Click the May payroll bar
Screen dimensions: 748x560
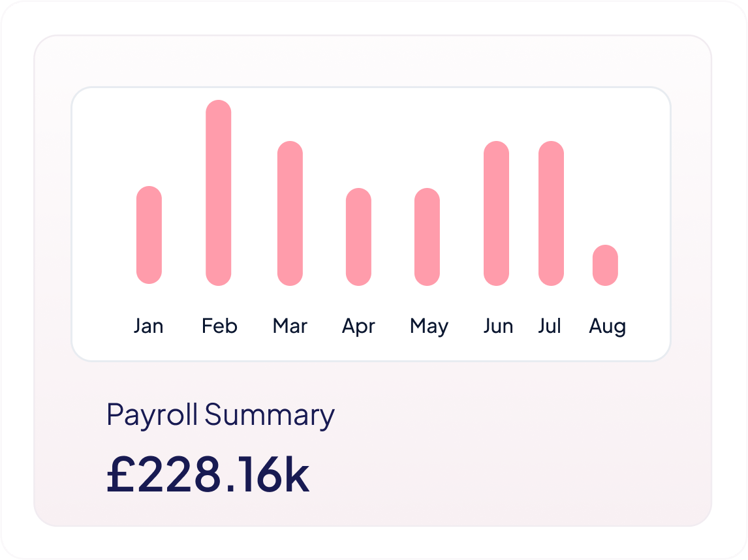(427, 237)
